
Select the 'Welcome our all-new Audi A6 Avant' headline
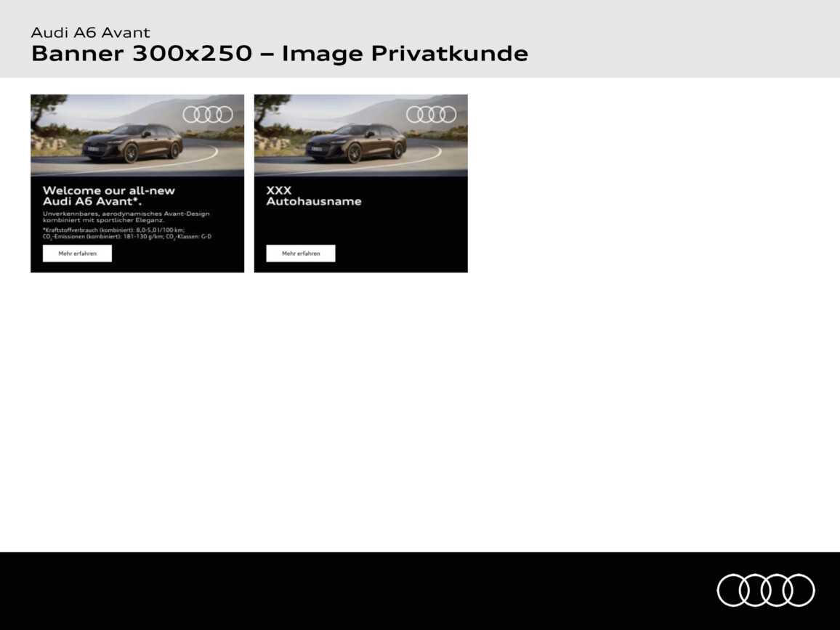pos(109,196)
